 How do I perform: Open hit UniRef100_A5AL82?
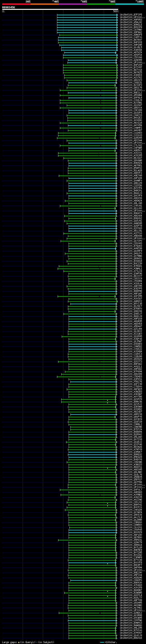point(131,22)
